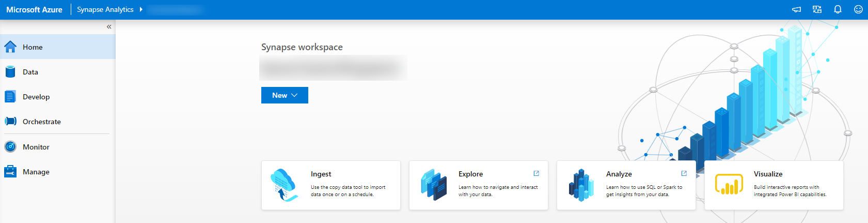The height and width of the screenshot is (223, 868).
Task: Open the New dropdown button
Action: [x=285, y=95]
